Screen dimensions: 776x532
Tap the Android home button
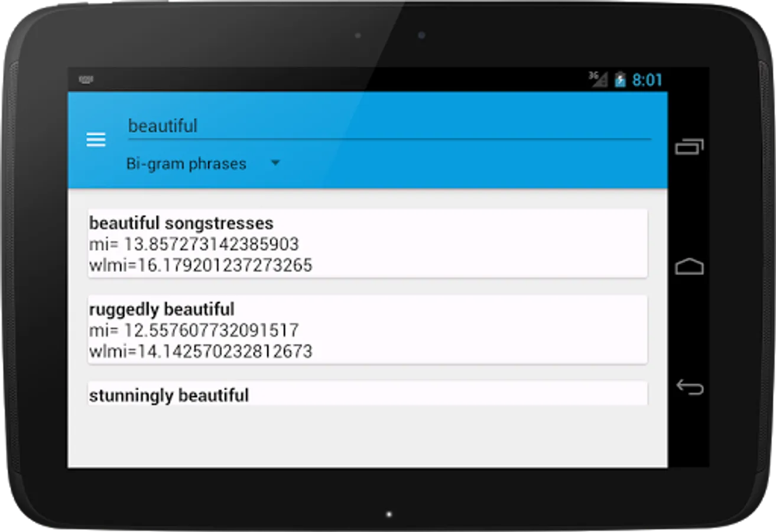pyautogui.click(x=689, y=267)
